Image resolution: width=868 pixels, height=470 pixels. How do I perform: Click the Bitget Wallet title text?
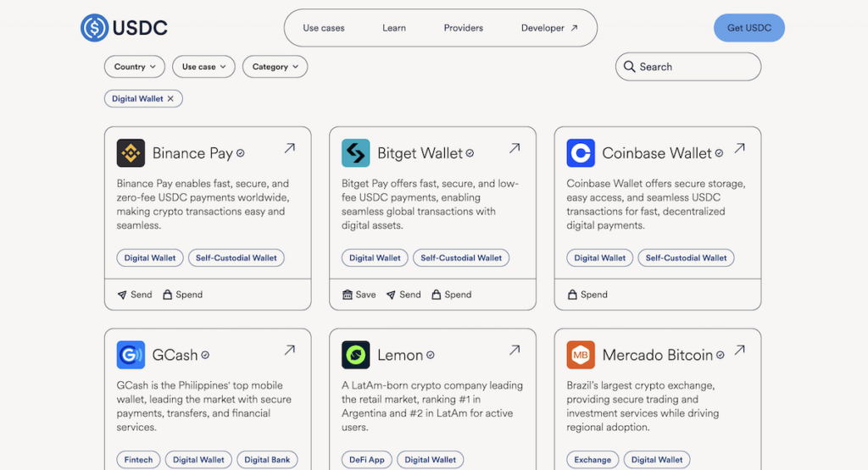pyautogui.click(x=420, y=153)
